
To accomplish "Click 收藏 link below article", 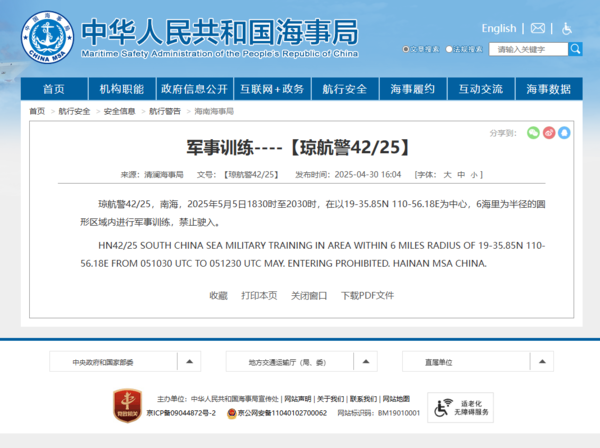I will click(218, 295).
